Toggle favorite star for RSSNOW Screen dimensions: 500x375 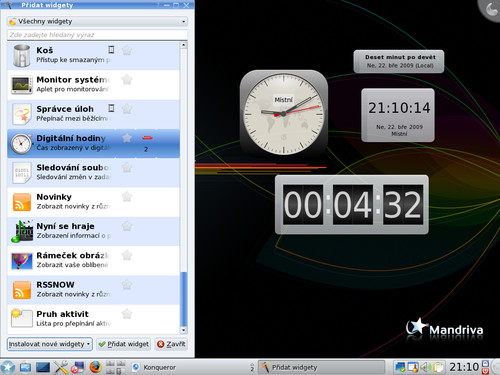coord(127,285)
